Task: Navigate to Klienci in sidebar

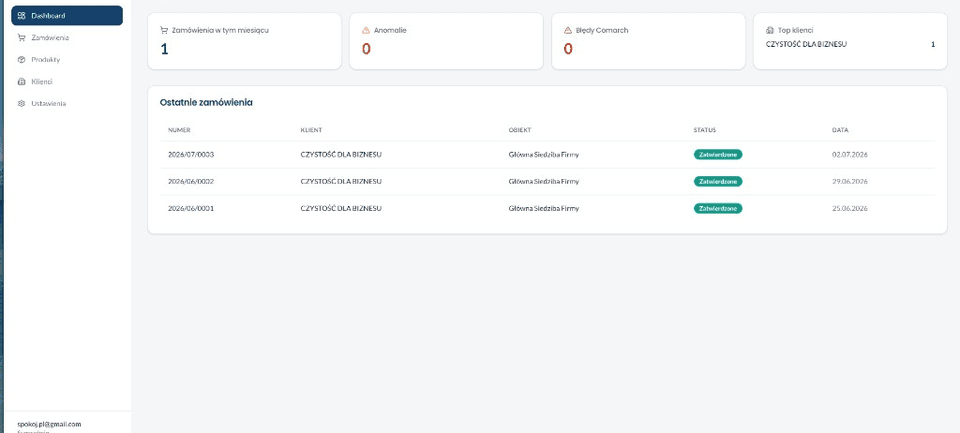Action: tap(67, 81)
